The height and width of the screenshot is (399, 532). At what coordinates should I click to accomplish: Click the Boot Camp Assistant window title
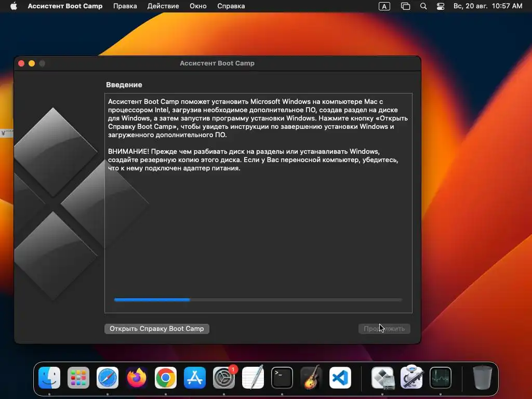tap(217, 63)
